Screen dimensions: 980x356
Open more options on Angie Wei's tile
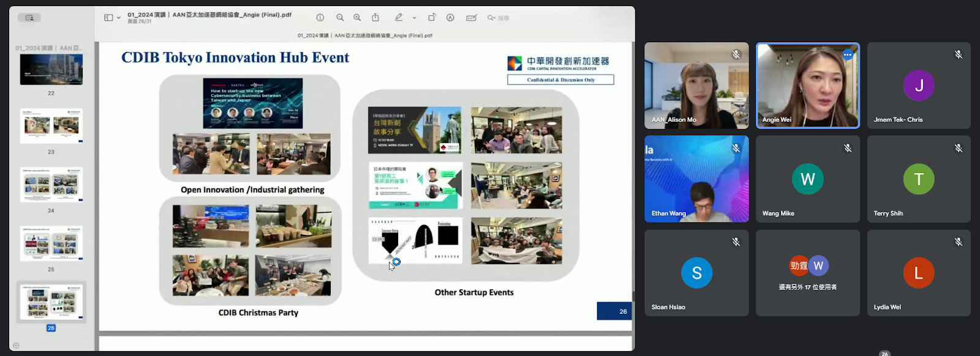[847, 54]
